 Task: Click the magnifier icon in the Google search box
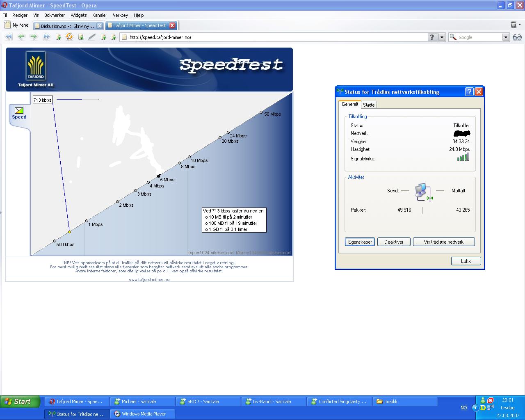(x=453, y=37)
